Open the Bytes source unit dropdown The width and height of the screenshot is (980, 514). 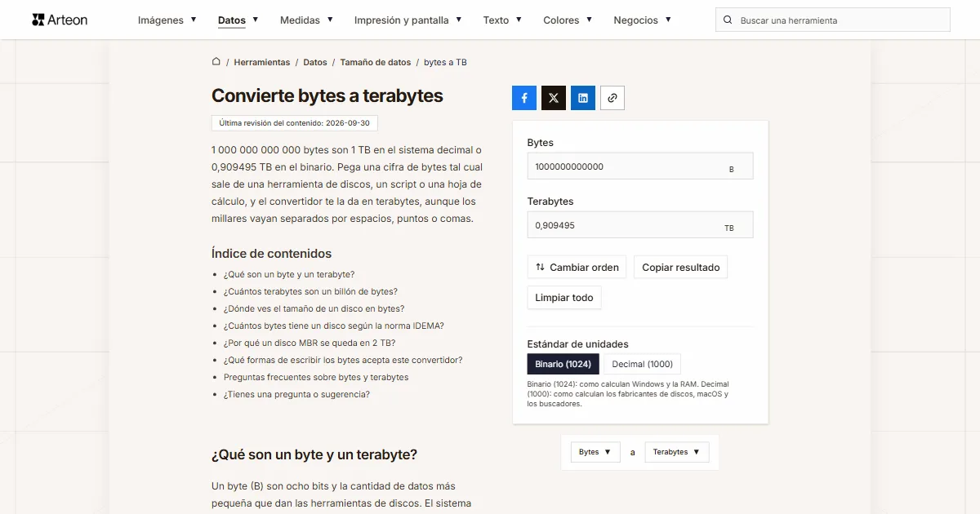[595, 452]
